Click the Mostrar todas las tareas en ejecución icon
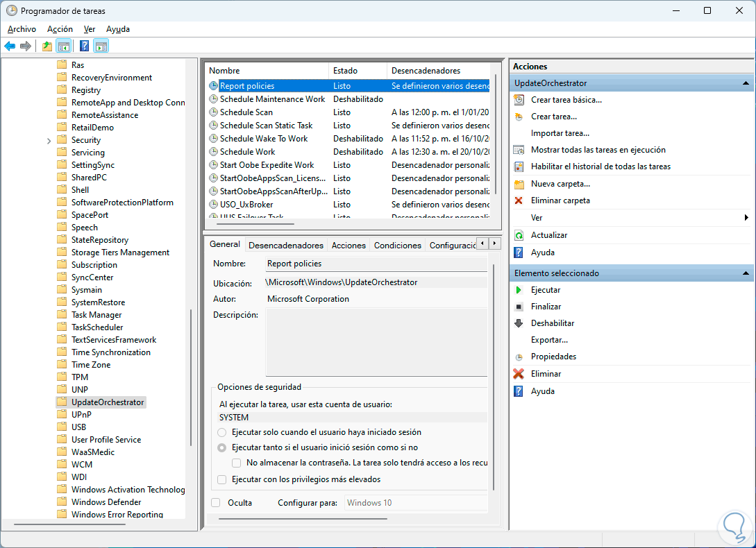 coord(519,150)
